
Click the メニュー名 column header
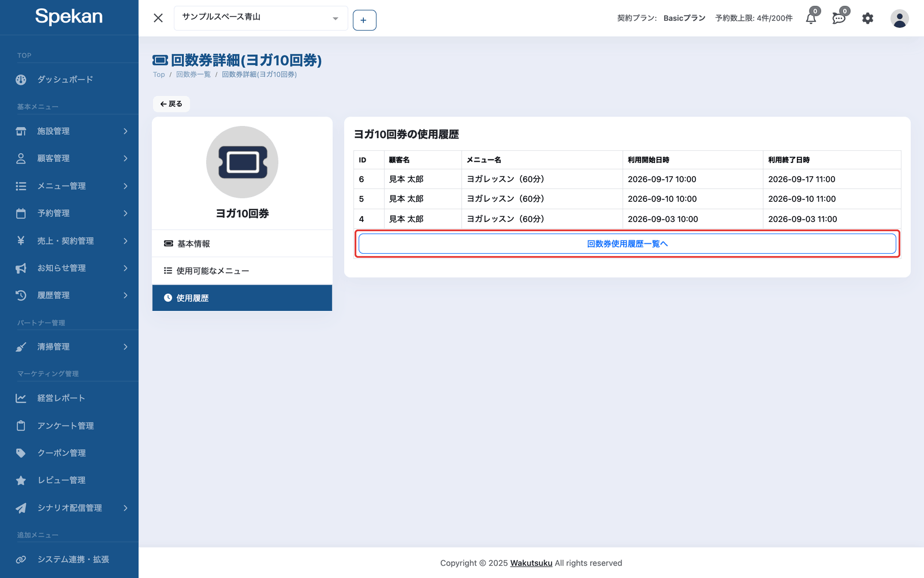tap(542, 160)
